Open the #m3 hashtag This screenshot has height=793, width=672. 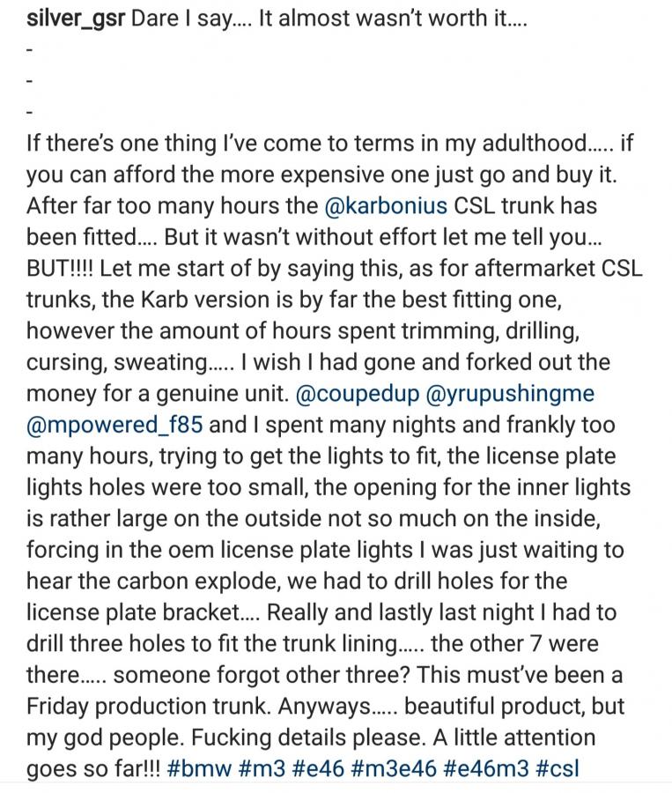click(262, 768)
